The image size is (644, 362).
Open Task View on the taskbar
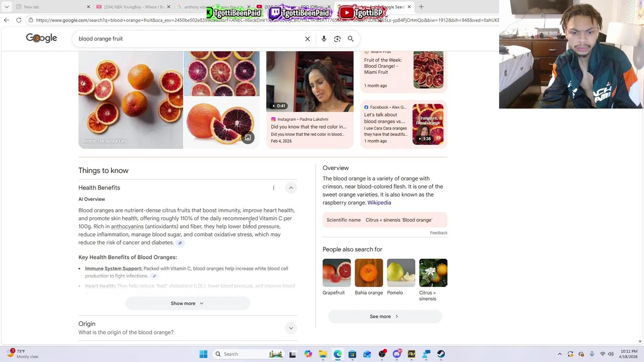pyautogui.click(x=292, y=354)
